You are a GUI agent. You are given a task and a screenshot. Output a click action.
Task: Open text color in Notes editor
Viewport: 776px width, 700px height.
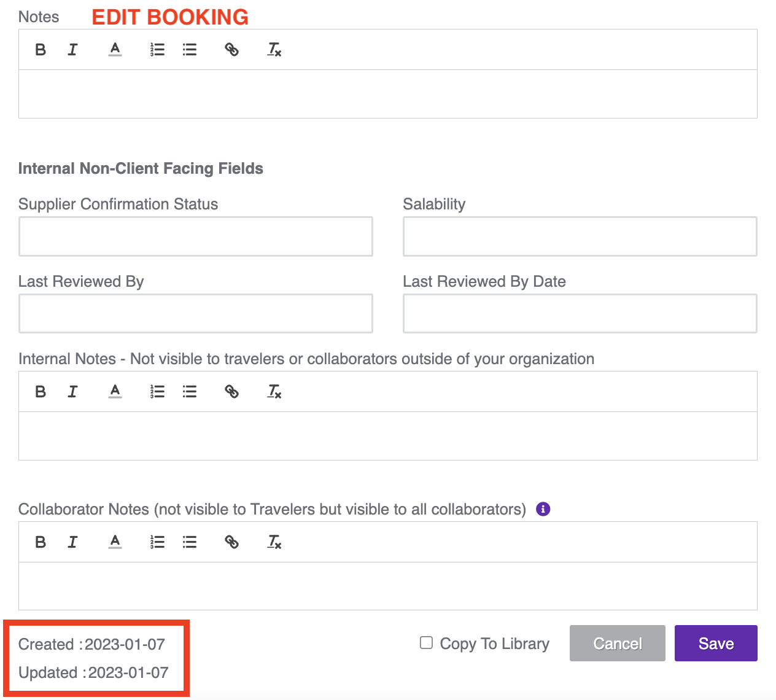[x=115, y=50]
